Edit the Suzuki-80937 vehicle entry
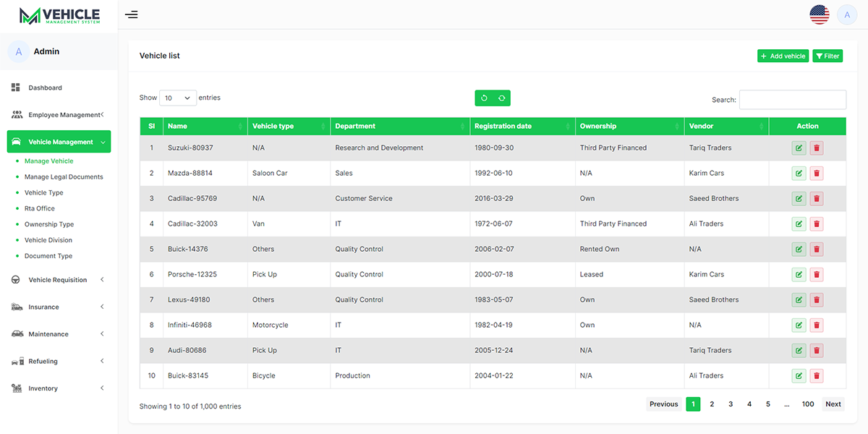This screenshot has height=434, width=868. coord(799,147)
